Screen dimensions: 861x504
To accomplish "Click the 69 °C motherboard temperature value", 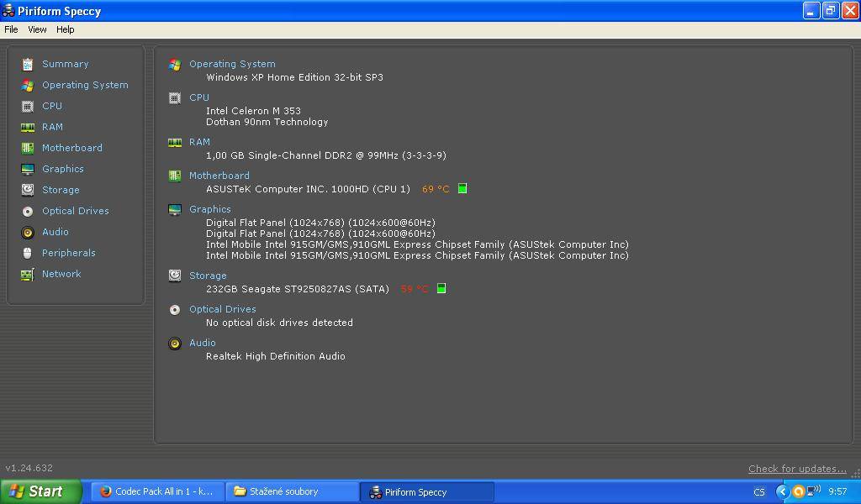I will 436,189.
